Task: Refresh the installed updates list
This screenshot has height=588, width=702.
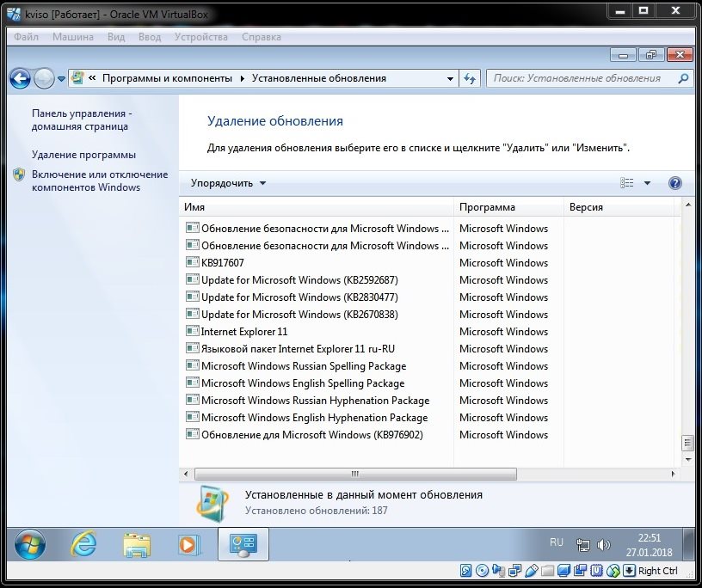Action: pyautogui.click(x=470, y=79)
